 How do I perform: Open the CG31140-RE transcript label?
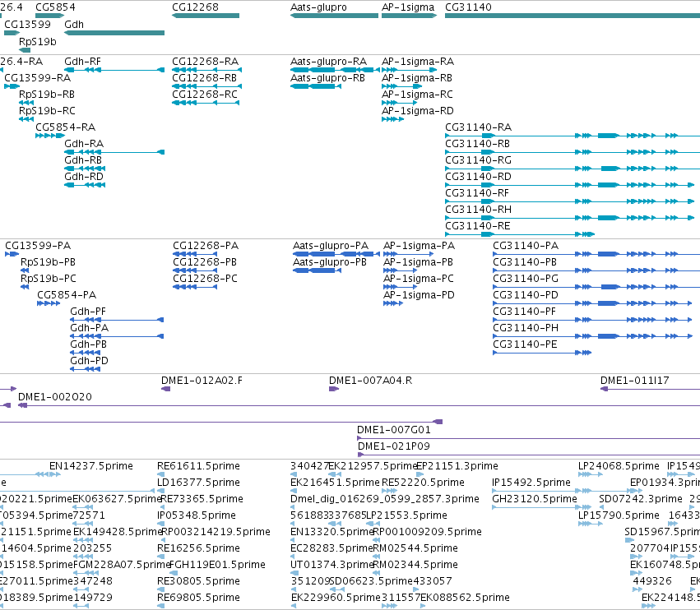point(478,226)
